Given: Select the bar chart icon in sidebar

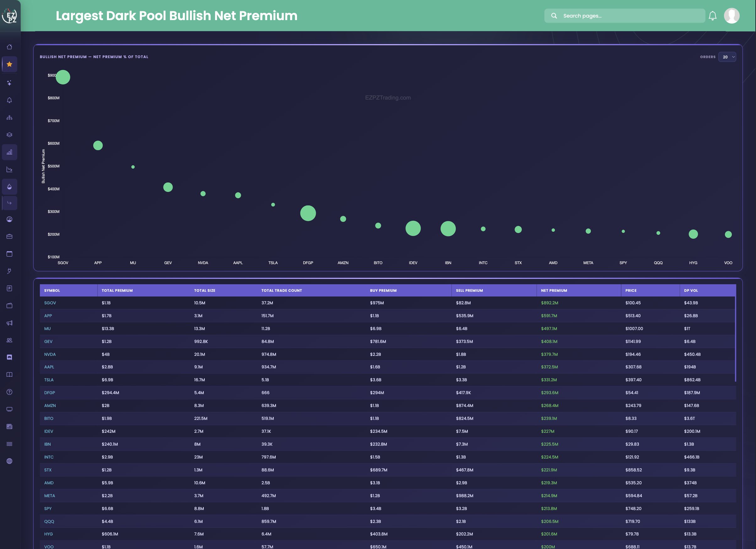Looking at the screenshot, I should click(x=9, y=152).
